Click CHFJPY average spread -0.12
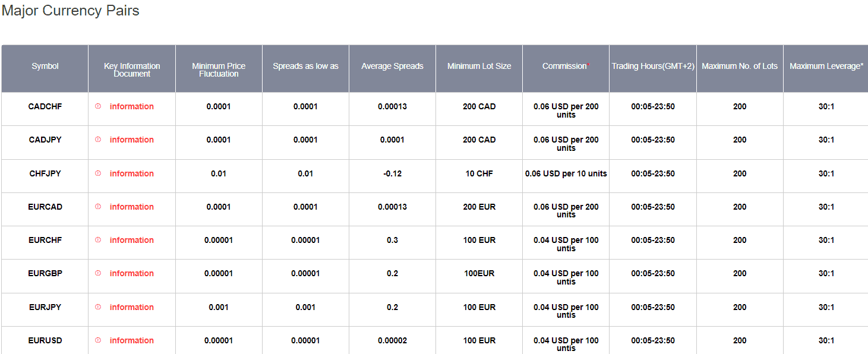 392,173
